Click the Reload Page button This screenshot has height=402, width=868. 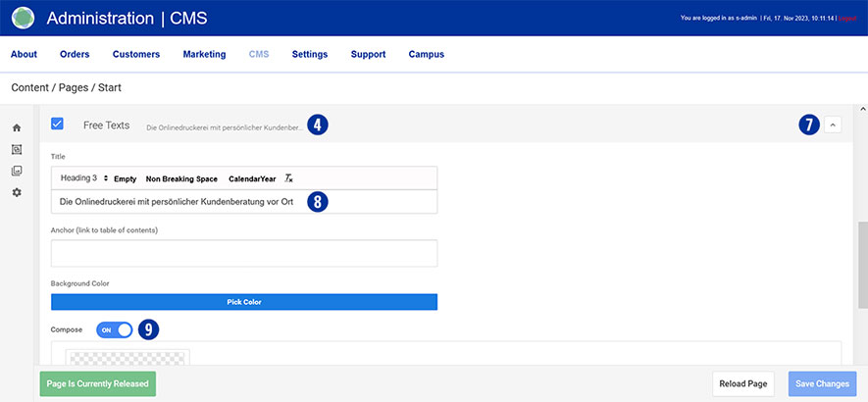(x=744, y=383)
